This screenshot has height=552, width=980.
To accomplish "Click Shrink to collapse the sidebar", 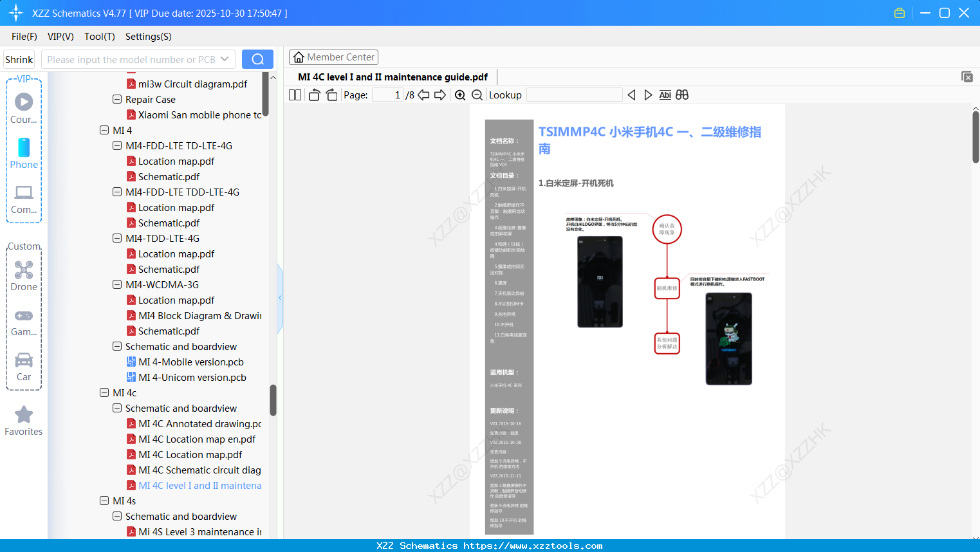I will click(19, 59).
